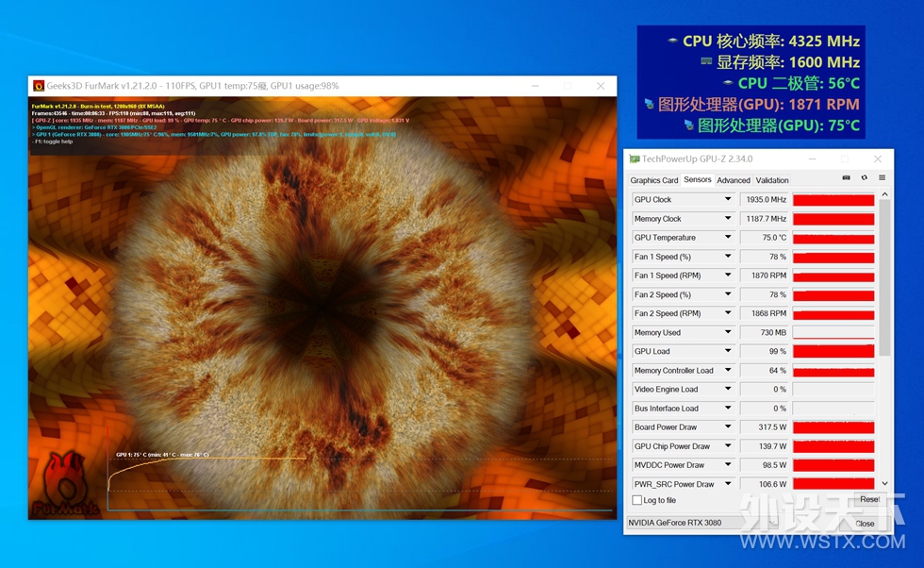Open the Fan 1 Speed (RPM) dropdown

(x=728, y=275)
